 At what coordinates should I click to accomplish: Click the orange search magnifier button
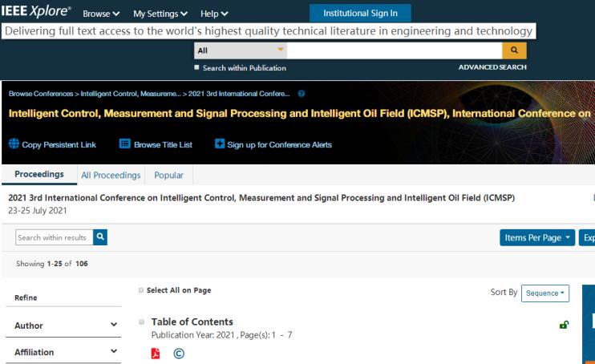tap(512, 51)
